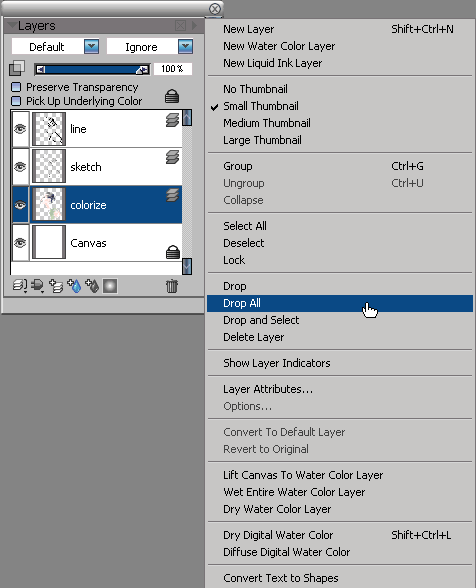This screenshot has height=588, width=476.
Task: Click the New Layer icon at panel bottom
Action: [56, 286]
